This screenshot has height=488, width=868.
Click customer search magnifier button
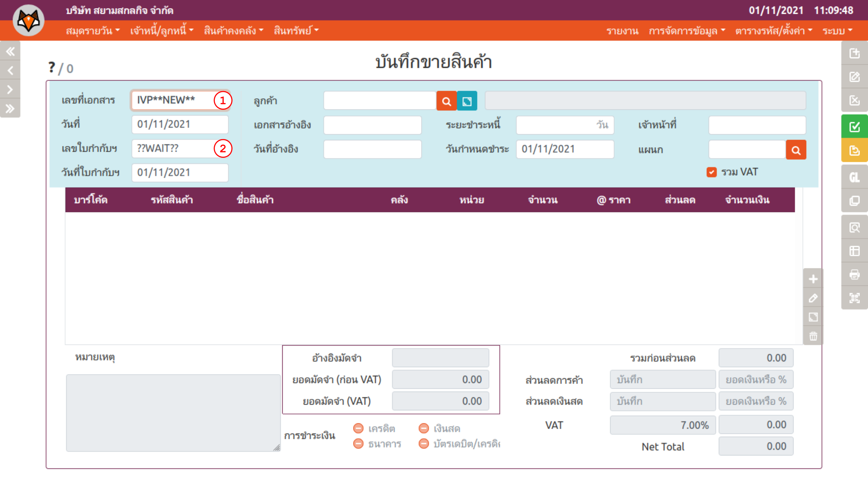point(446,101)
